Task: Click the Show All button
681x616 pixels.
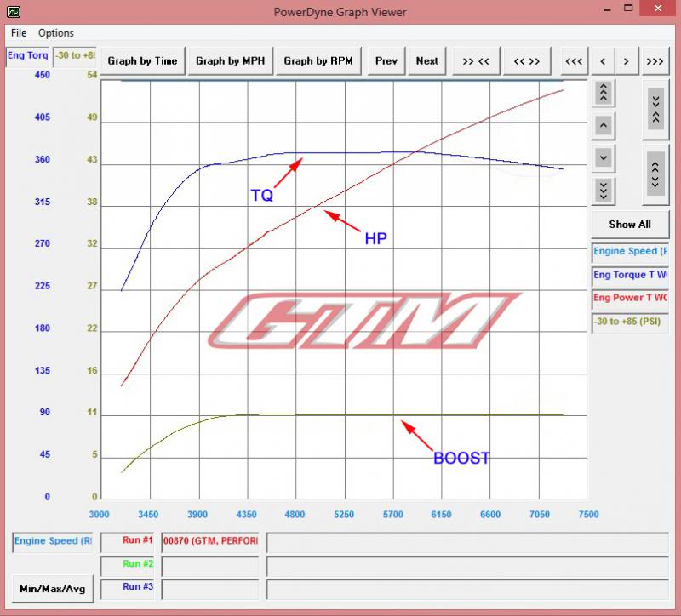Action: tap(630, 225)
